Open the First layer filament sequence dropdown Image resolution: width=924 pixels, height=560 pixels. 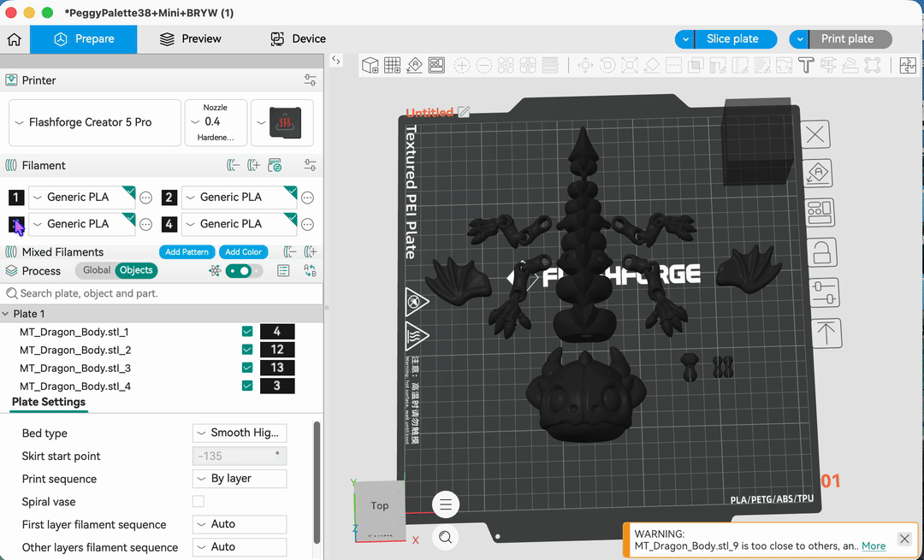pos(240,524)
